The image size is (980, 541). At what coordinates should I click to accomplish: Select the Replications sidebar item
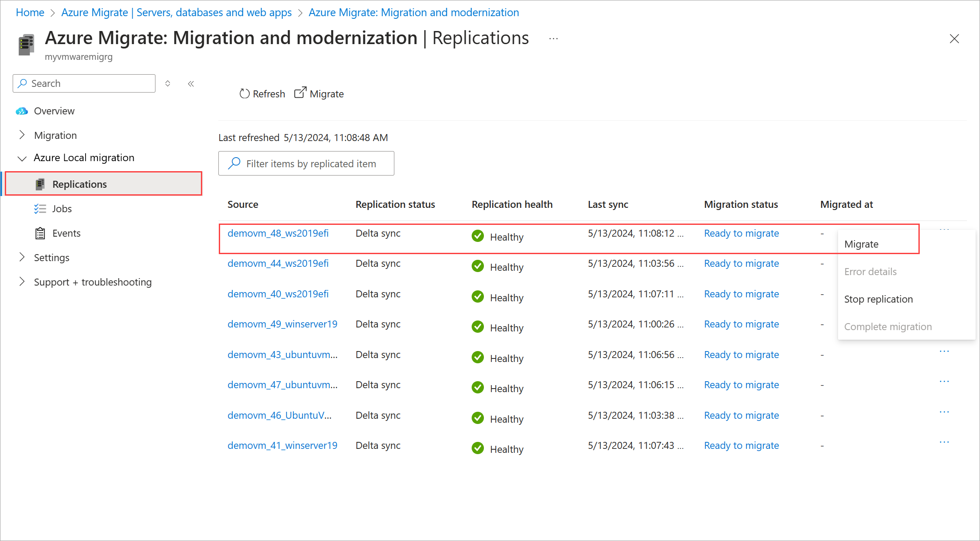[79, 184]
